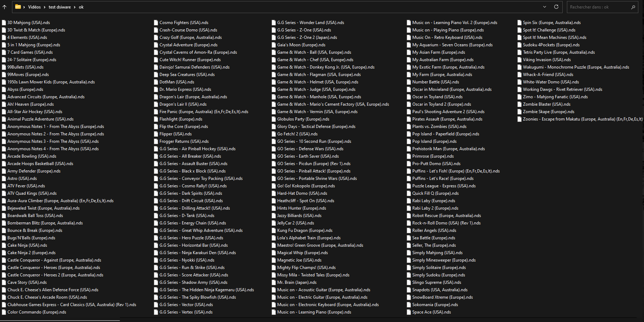Select G.G Series - Shadow Army (USA).nds
This screenshot has height=322, width=644.
(193, 282)
